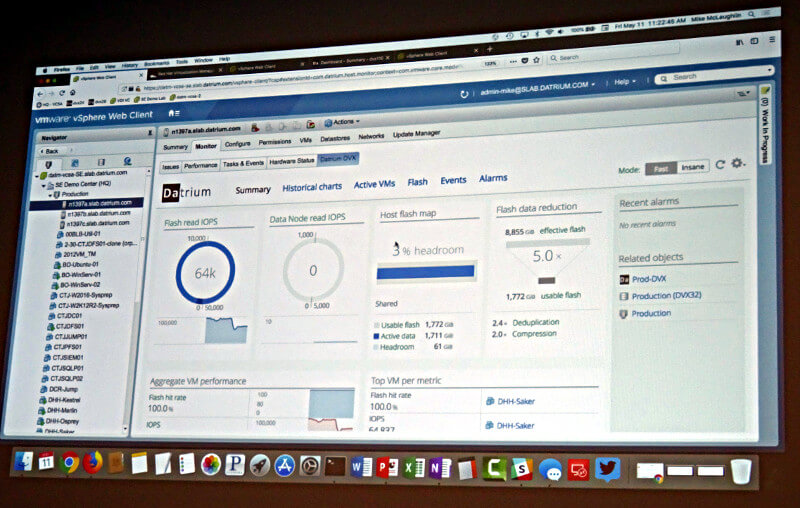Viewport: 800px width, 508px height.
Task: Open Twitter from the dock
Action: [x=608, y=469]
